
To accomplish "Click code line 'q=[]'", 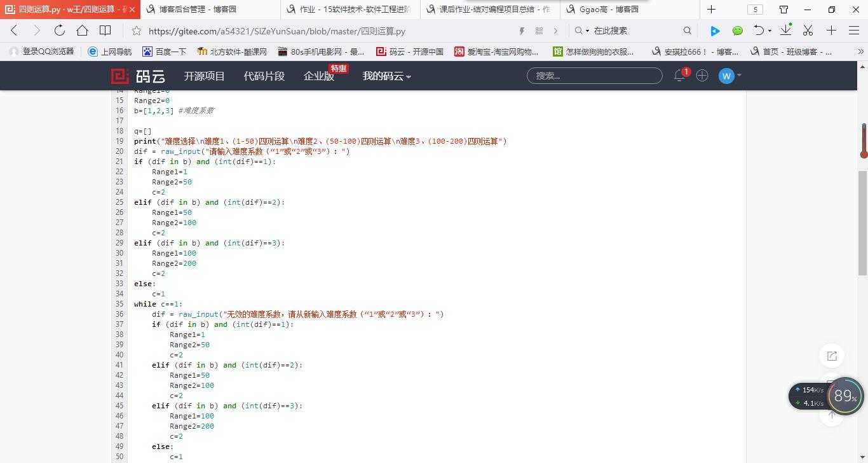I will pos(143,131).
